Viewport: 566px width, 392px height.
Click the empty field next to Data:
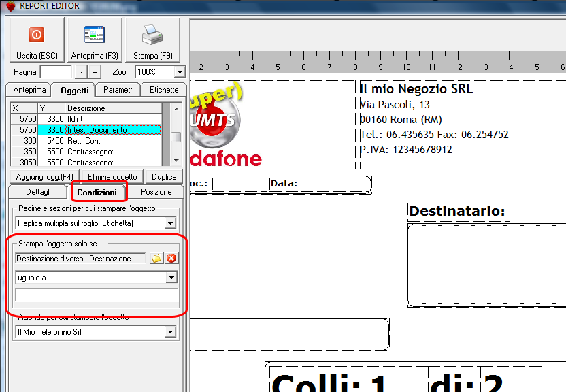pos(334,184)
